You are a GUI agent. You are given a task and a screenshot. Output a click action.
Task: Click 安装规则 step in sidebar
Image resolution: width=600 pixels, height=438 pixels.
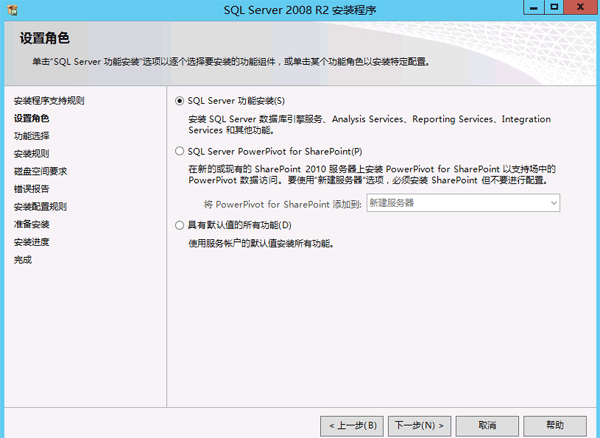point(31,154)
